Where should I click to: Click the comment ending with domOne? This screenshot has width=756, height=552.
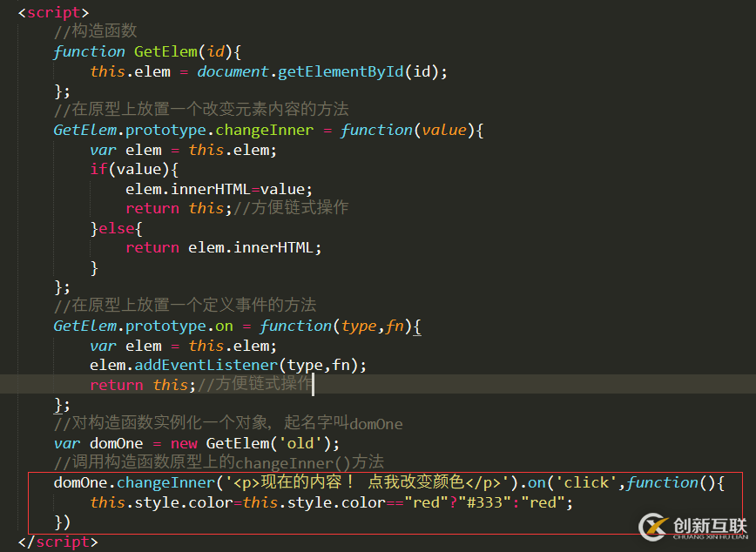coord(228,423)
